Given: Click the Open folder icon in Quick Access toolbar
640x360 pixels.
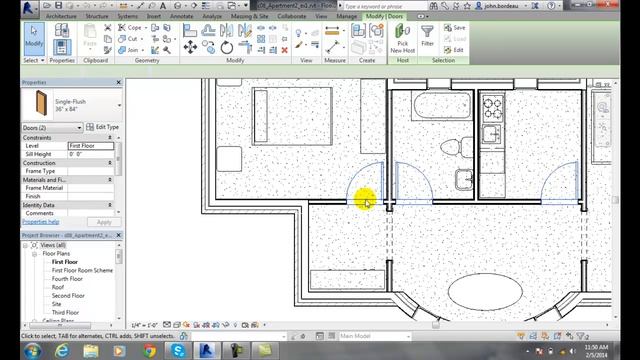Looking at the screenshot, I should pos(47,6).
